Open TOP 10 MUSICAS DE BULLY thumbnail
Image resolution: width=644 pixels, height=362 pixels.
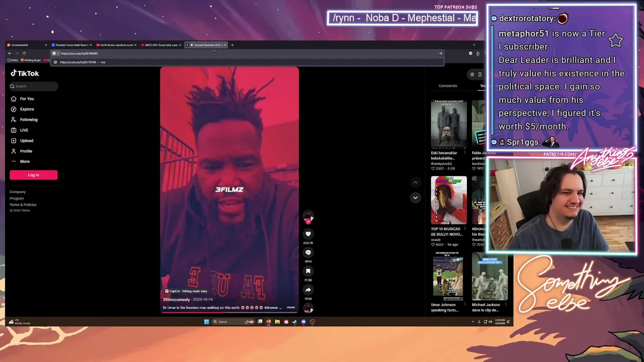pos(449,200)
